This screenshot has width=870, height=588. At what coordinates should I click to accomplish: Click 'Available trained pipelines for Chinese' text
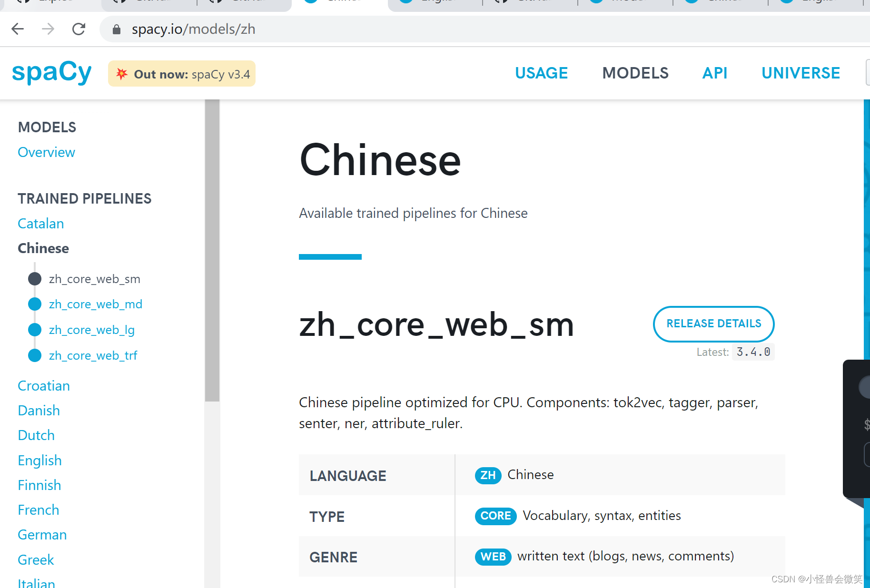pos(413,213)
